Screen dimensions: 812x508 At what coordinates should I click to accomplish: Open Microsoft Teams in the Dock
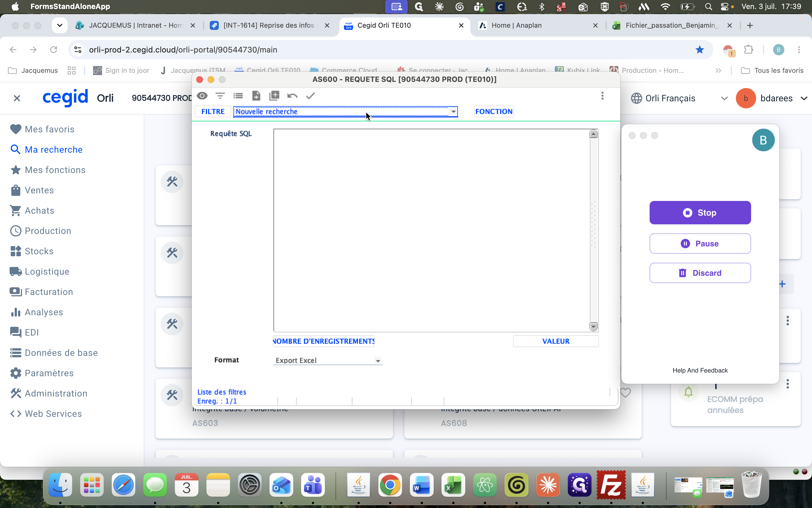[x=313, y=485]
